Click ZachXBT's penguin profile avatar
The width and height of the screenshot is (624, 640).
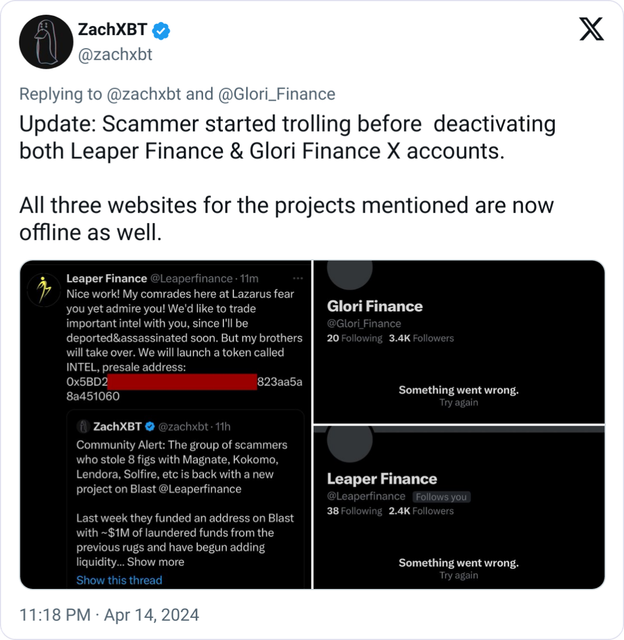point(46,42)
